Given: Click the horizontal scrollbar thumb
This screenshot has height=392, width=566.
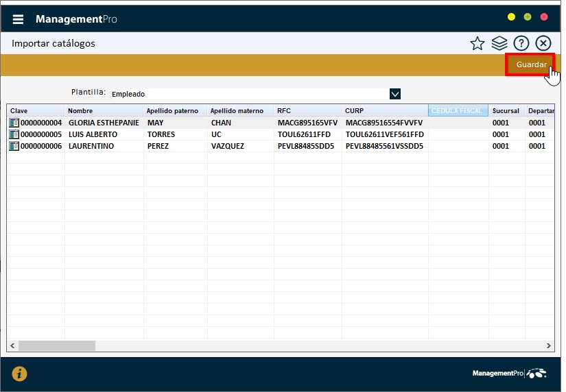Looking at the screenshot, I should click(x=57, y=345).
